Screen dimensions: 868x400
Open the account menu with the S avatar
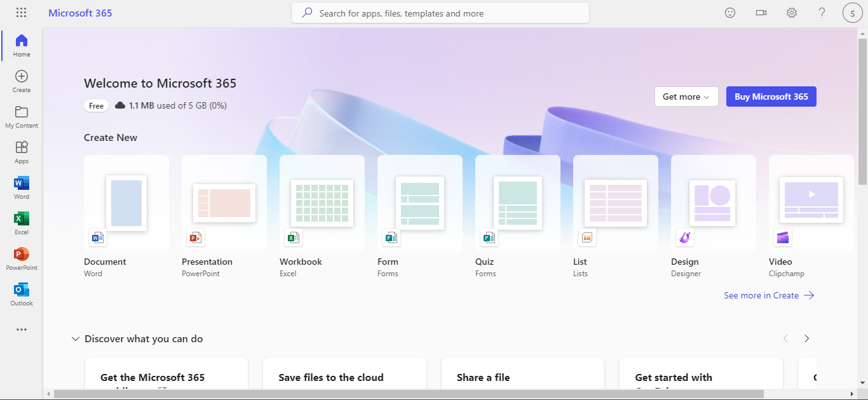click(x=852, y=12)
